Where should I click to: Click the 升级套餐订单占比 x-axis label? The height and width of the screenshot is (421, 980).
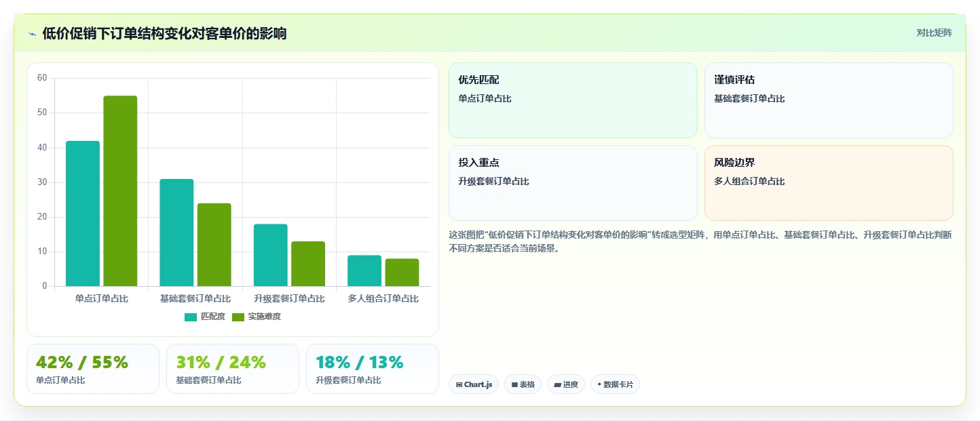pyautogui.click(x=289, y=298)
